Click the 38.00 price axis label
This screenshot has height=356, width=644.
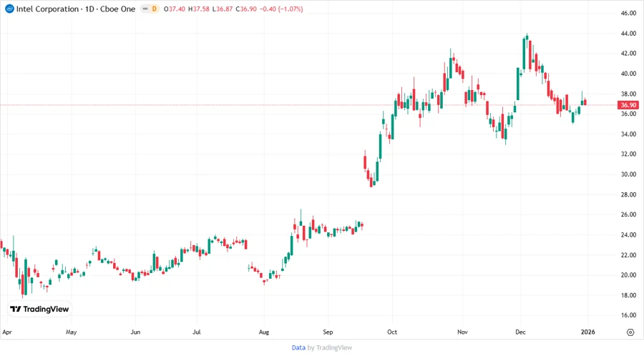[628, 94]
